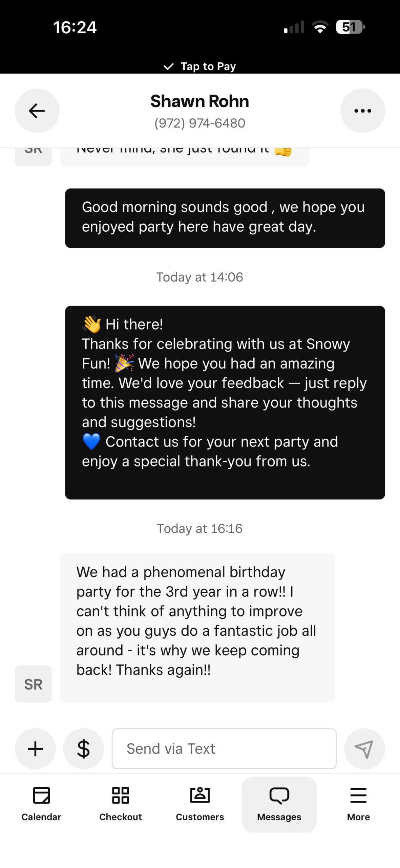Viewport: 400px width, 868px height.
Task: Go to the Customers tab
Action: pos(200,804)
